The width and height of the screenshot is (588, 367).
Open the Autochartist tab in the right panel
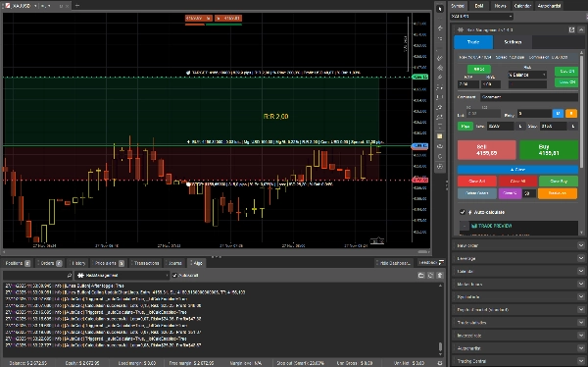click(x=549, y=6)
